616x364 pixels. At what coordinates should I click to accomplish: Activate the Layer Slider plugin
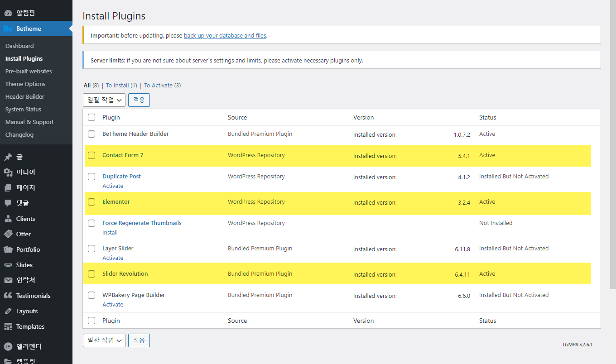tap(113, 258)
